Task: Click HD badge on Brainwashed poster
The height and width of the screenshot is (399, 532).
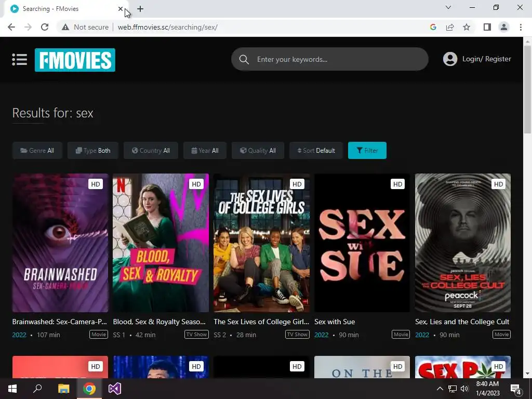Action: tap(96, 184)
